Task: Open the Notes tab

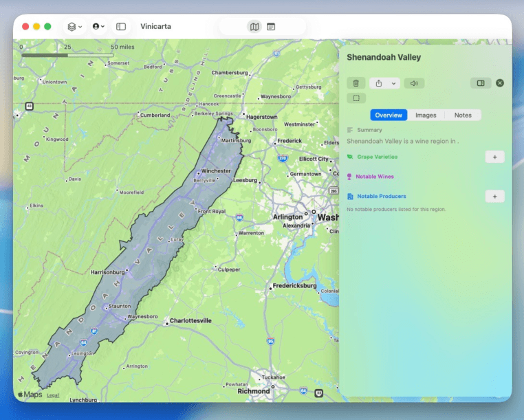Action: tap(463, 115)
